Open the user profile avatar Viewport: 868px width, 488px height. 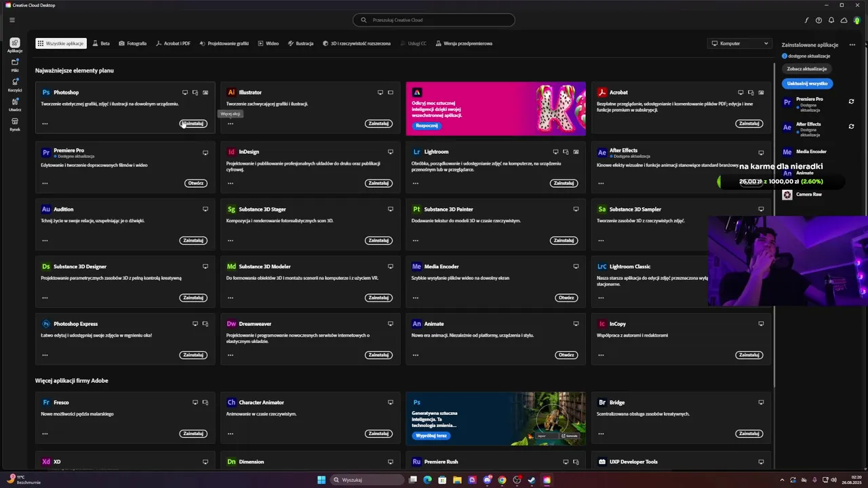(x=856, y=20)
